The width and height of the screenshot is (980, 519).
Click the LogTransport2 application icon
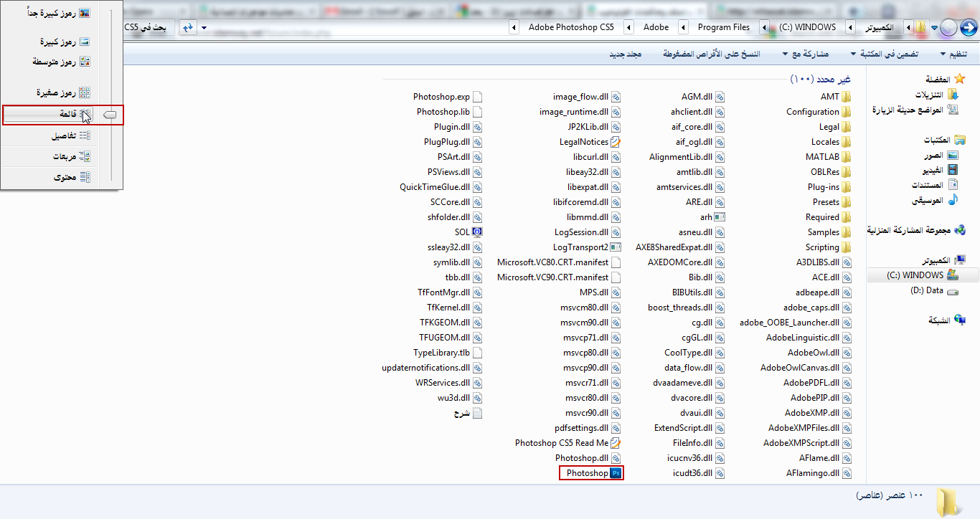616,247
